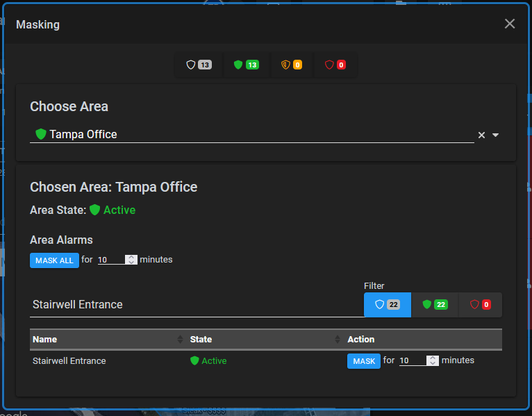Select the partially masked orange shield badge

292,65
